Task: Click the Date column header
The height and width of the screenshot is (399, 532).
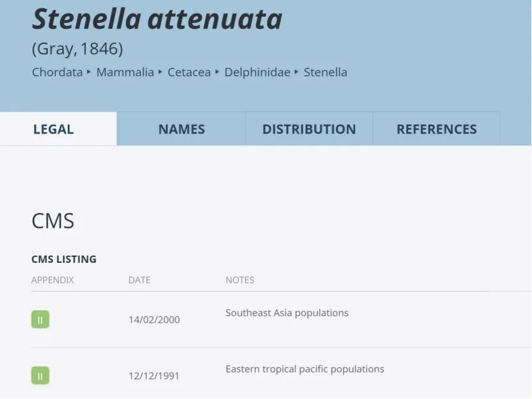Action: pos(140,280)
